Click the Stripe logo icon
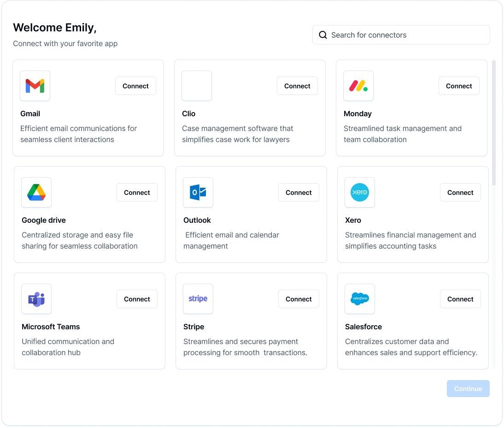The width and height of the screenshot is (504, 428). 198,299
